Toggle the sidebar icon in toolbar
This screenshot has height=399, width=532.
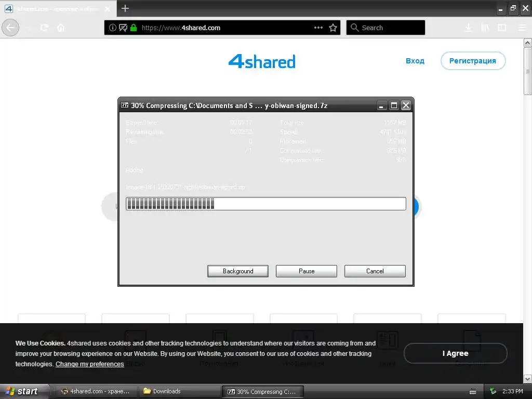point(502,28)
